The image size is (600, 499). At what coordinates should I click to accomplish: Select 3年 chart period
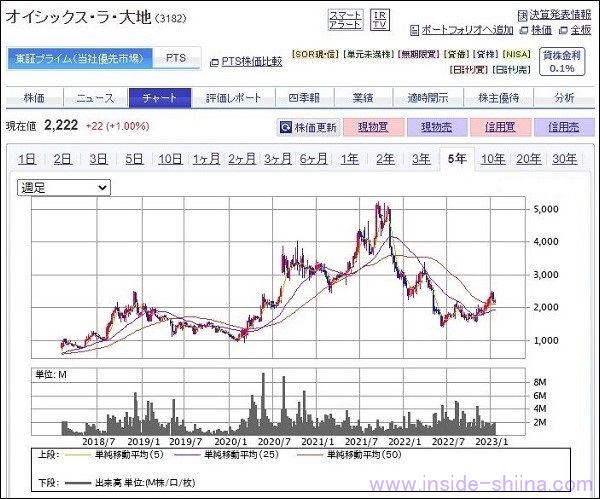tap(421, 159)
